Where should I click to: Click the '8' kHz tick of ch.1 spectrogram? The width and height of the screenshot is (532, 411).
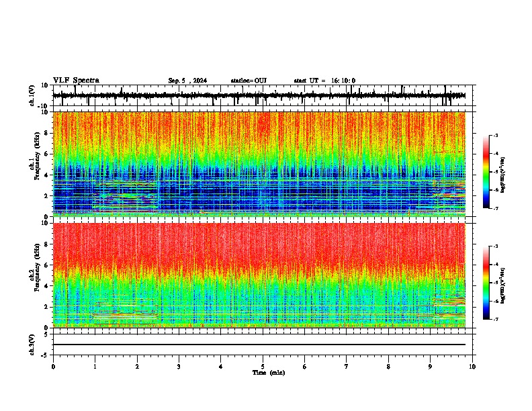pos(46,133)
